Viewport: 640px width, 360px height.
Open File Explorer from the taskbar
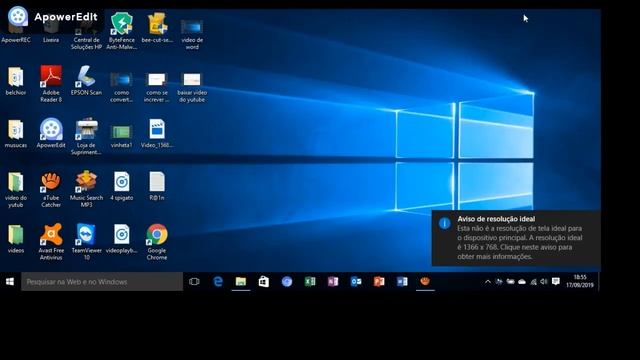(241, 282)
